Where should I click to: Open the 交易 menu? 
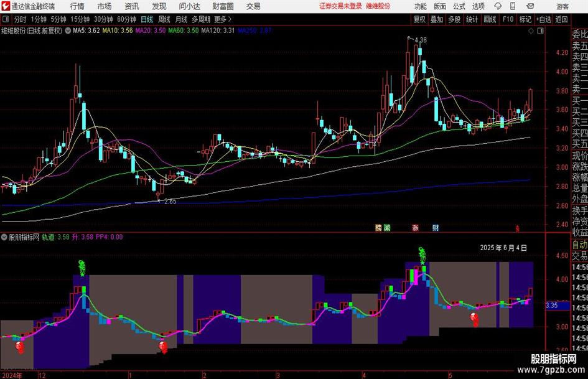(x=253, y=6)
